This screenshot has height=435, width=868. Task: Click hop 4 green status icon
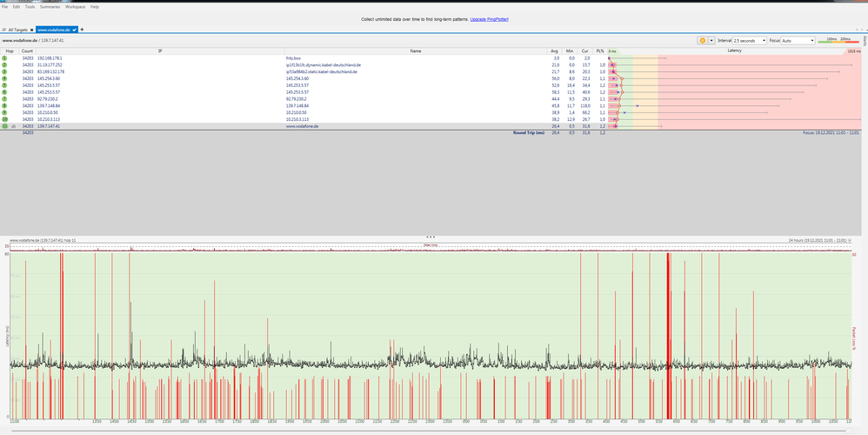click(x=4, y=78)
